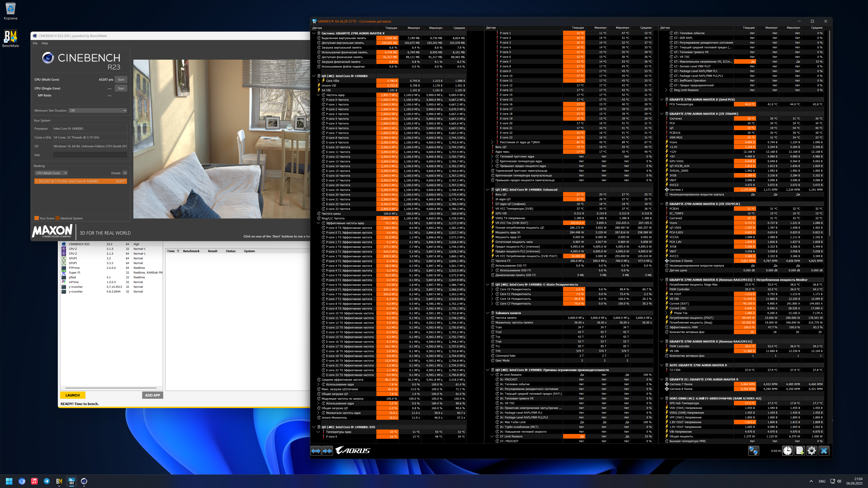The width and height of the screenshot is (868, 488).
Task: Collapse Эффективные частоты ядер node
Action: tap(318, 223)
